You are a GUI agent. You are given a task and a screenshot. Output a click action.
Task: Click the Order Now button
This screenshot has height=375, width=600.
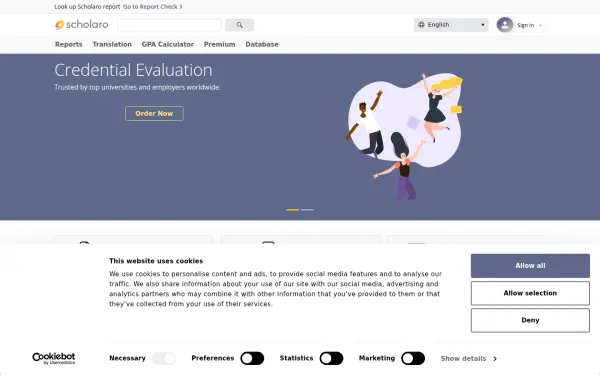click(154, 113)
